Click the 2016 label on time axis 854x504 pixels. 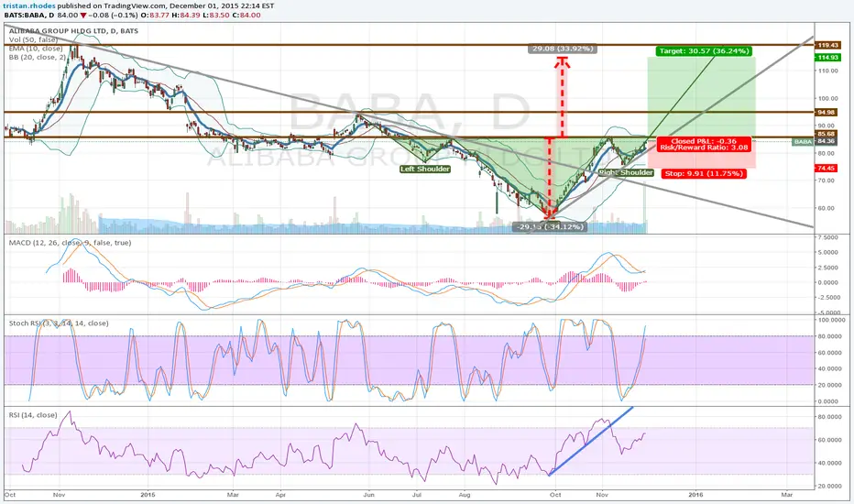695,495
